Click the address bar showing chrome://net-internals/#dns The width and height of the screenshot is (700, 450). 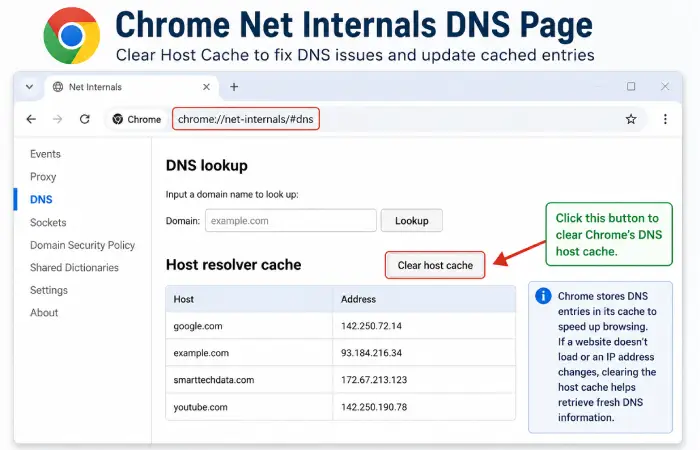coord(246,119)
